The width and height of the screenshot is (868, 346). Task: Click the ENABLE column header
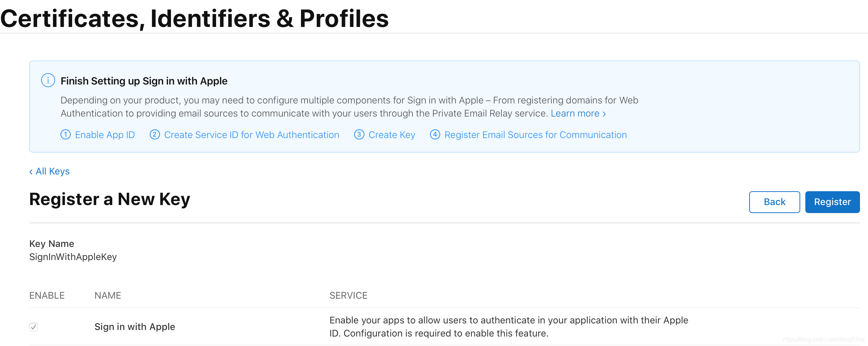[x=47, y=295]
